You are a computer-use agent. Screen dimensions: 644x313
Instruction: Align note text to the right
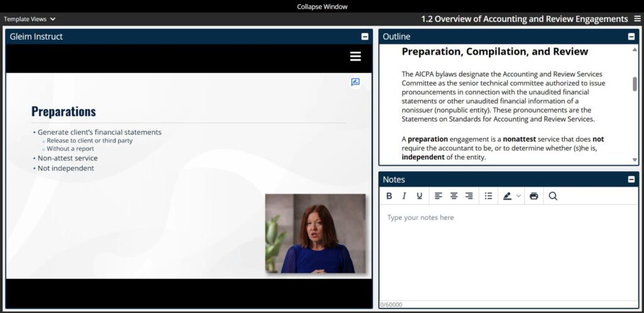(x=469, y=196)
